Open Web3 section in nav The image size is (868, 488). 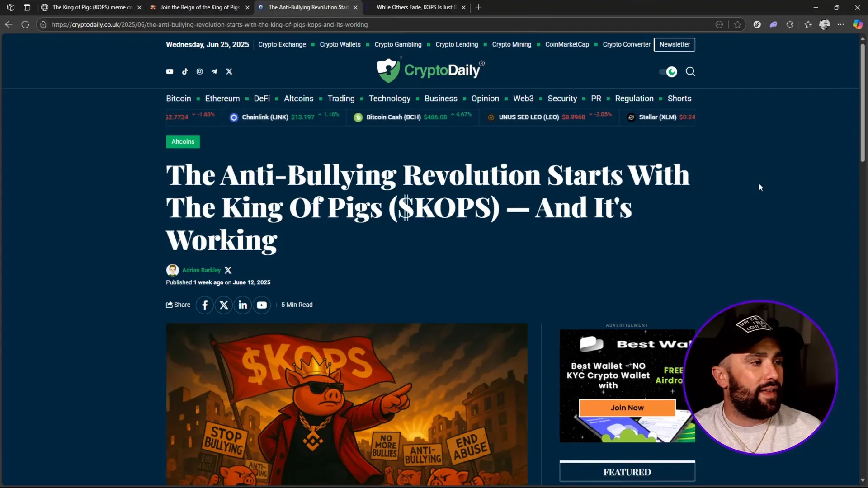(x=524, y=99)
